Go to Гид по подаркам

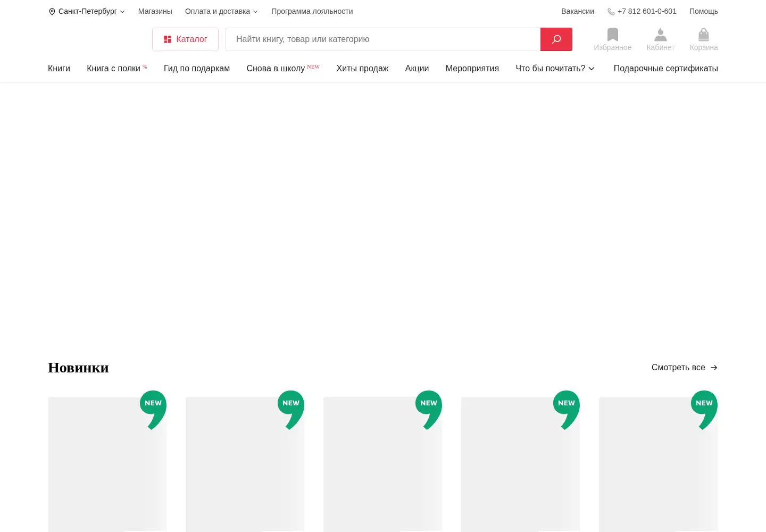click(x=197, y=68)
